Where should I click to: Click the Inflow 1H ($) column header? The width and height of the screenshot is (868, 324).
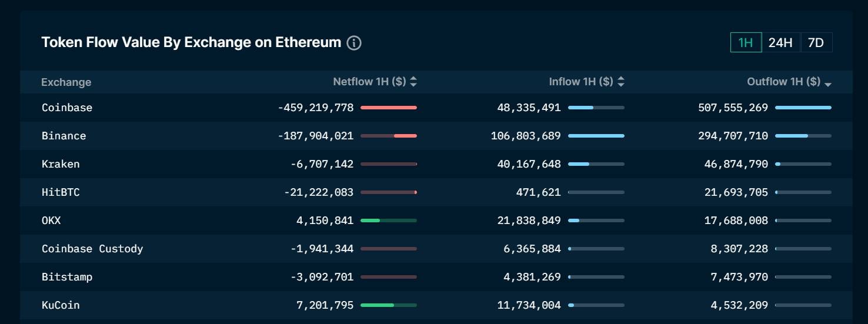pyautogui.click(x=581, y=82)
